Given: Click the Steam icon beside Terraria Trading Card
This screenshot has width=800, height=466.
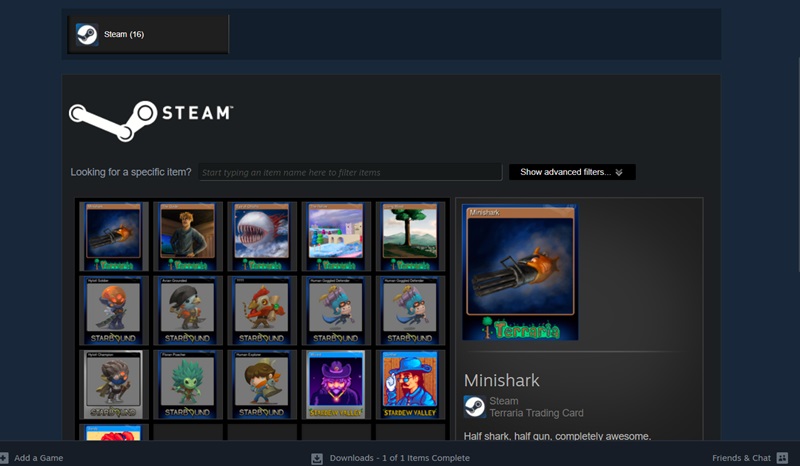Looking at the screenshot, I should click(474, 407).
